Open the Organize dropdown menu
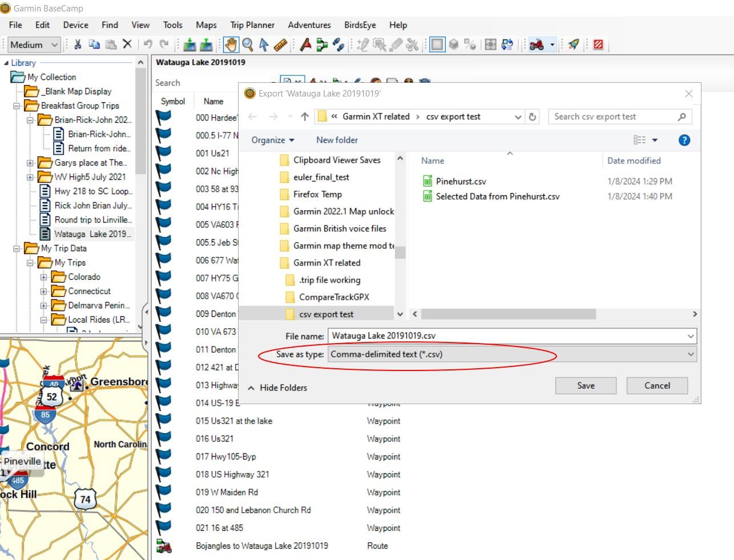734x560 pixels. pyautogui.click(x=273, y=140)
